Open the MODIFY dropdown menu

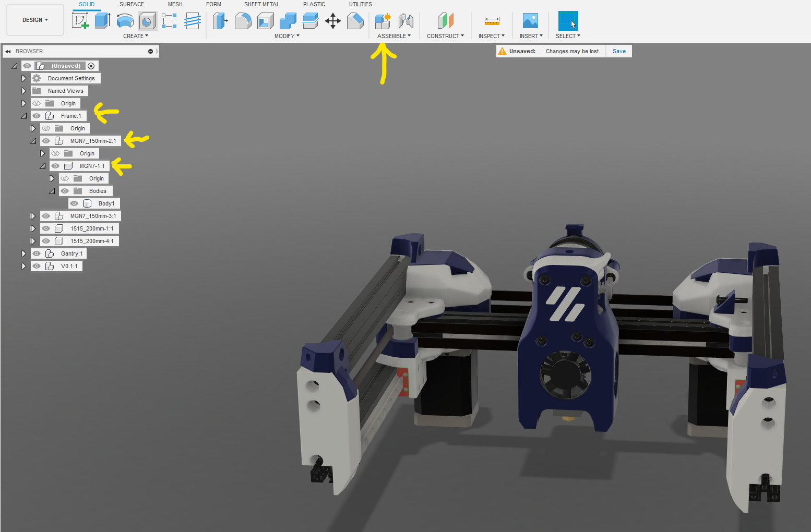tap(287, 36)
